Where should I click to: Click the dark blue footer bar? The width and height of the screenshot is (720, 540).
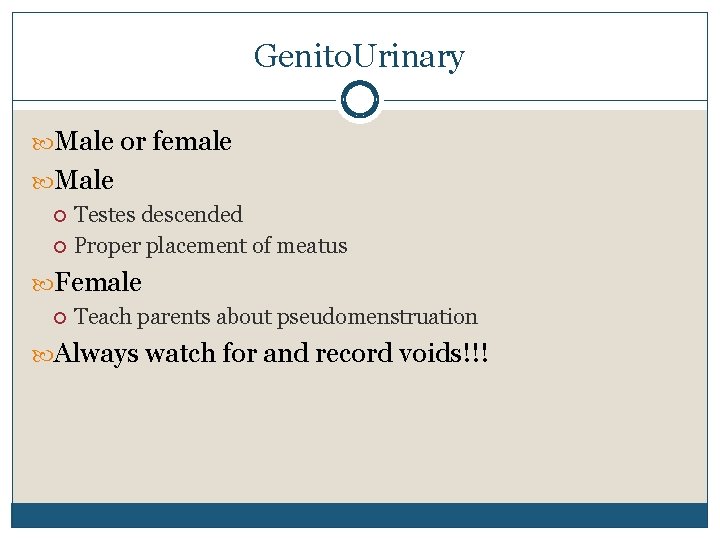point(359,515)
